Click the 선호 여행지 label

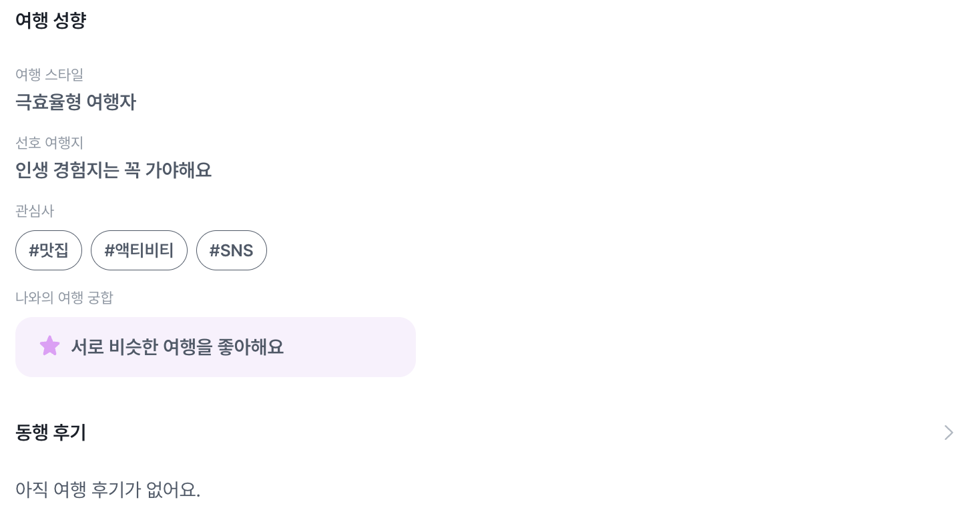pos(49,143)
